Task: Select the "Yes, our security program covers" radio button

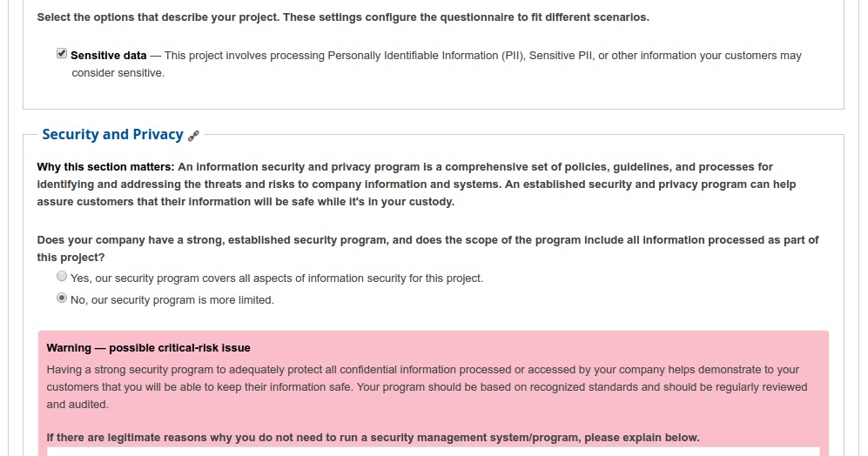Action: (62, 277)
